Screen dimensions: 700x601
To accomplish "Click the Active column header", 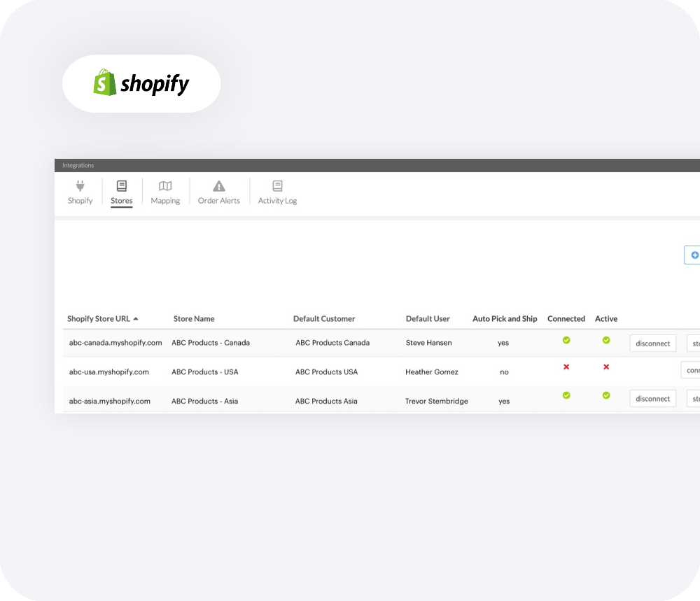I will [x=605, y=318].
